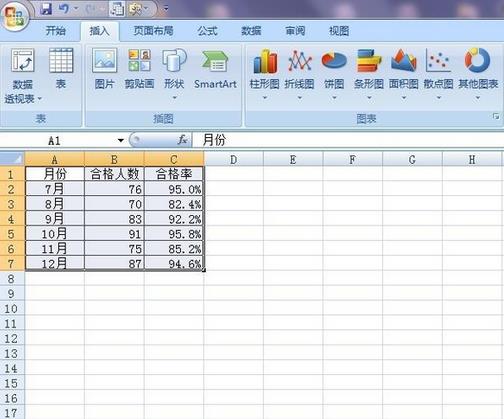This screenshot has width=504, height=419.
Task: Switch to the 开始 (Home) tab
Action: tap(56, 31)
